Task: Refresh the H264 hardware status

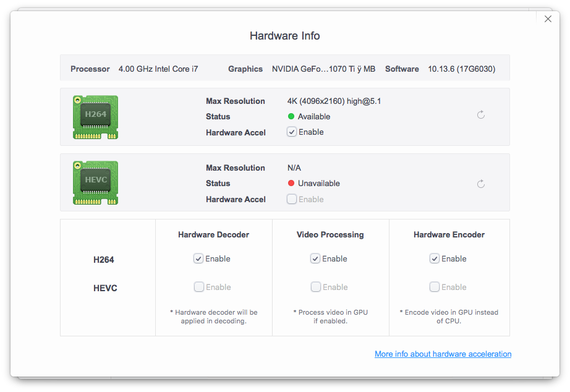Action: (480, 115)
